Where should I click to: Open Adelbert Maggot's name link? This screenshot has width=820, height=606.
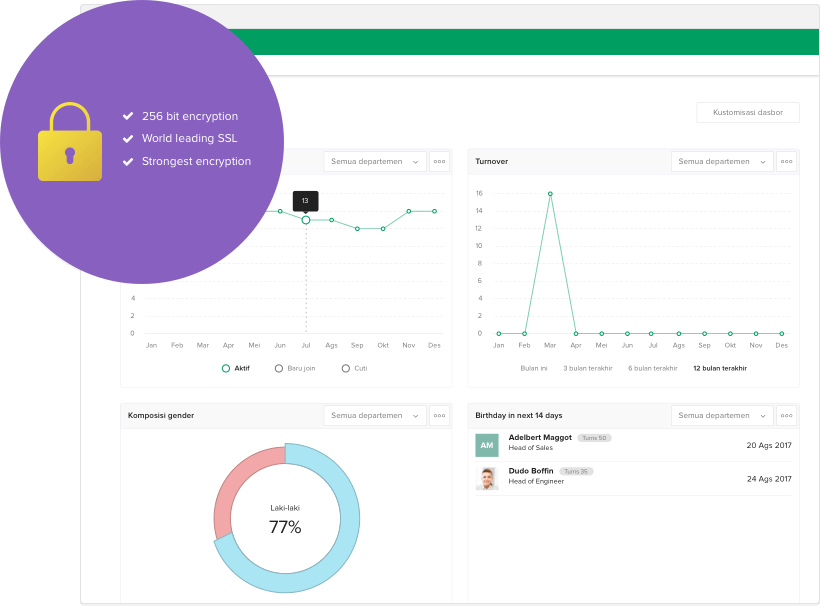(x=540, y=438)
